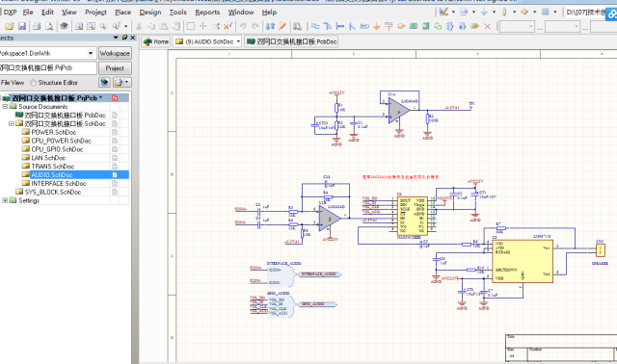Open the power sources dropdown

494,13
